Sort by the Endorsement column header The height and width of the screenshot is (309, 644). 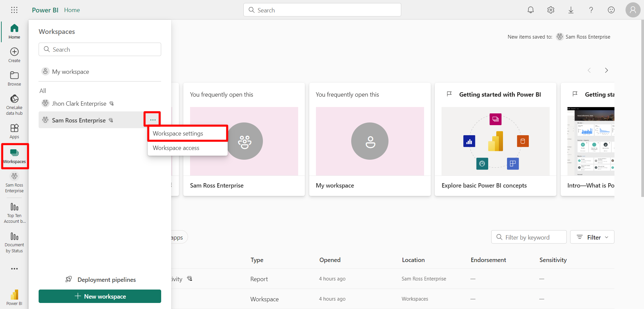[x=488, y=260]
